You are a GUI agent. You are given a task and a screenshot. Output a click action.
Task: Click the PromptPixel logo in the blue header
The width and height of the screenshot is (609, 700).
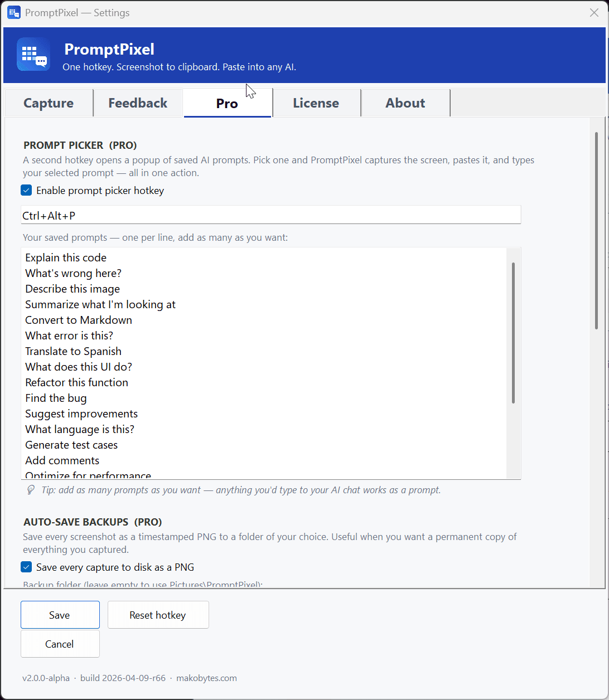click(33, 55)
